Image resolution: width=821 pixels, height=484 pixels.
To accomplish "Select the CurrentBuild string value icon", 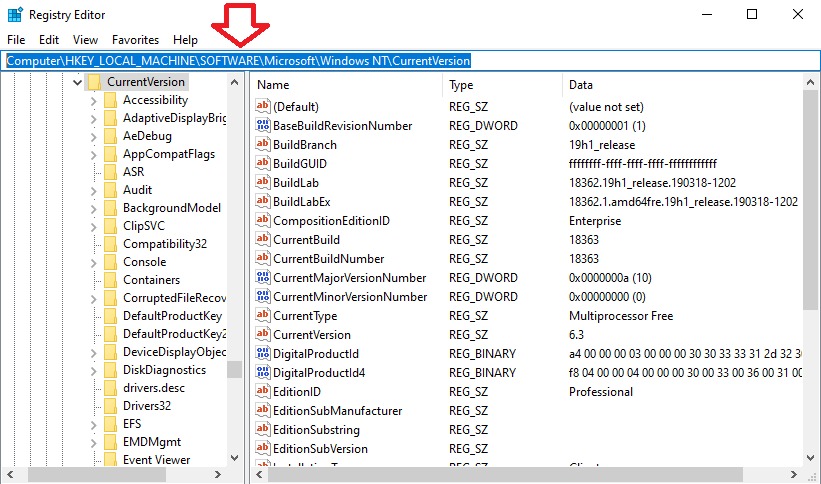I will pyautogui.click(x=262, y=239).
